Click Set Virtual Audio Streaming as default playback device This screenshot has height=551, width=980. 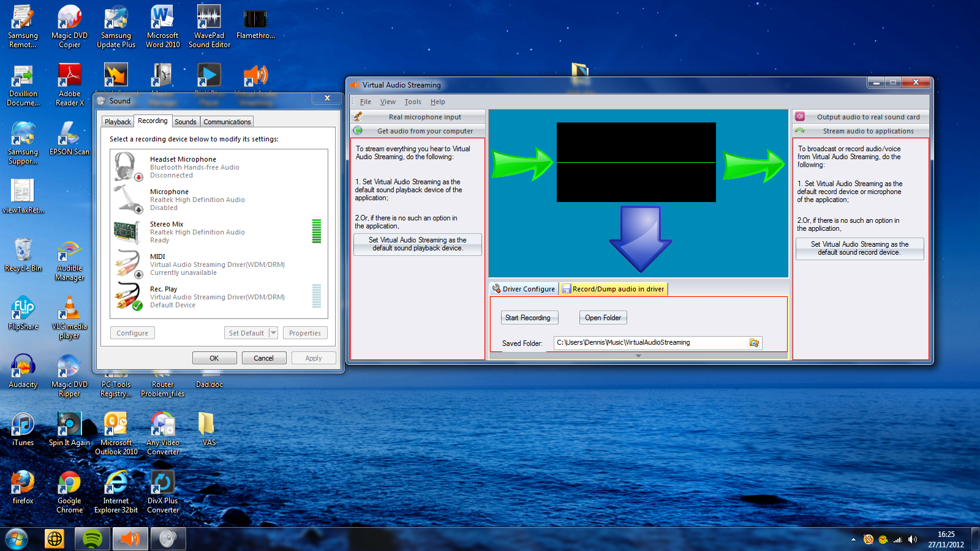(x=417, y=244)
